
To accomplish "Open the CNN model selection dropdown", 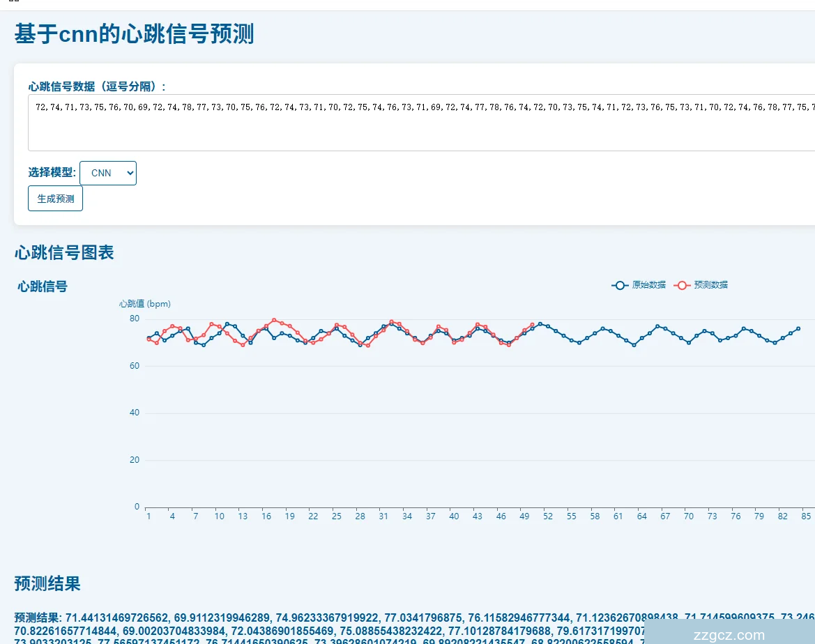I will point(108,173).
